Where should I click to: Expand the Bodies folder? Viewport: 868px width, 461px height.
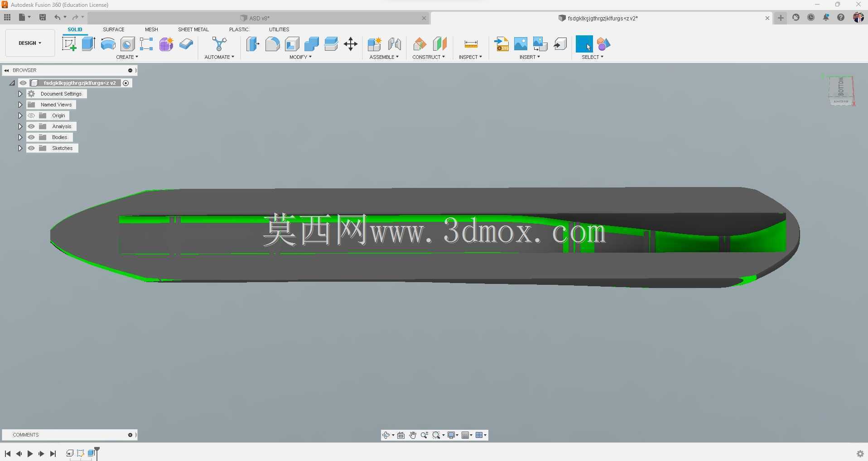tap(20, 137)
